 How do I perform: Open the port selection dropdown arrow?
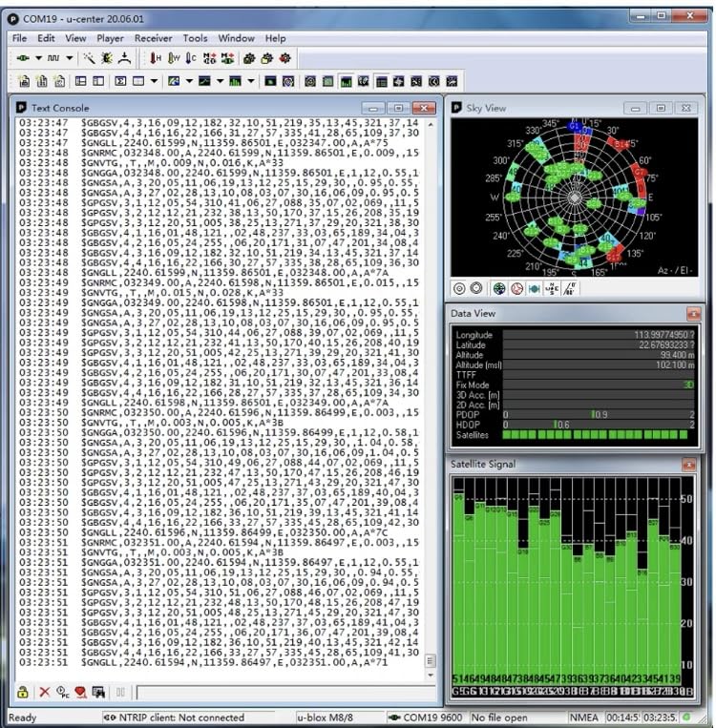(38, 58)
